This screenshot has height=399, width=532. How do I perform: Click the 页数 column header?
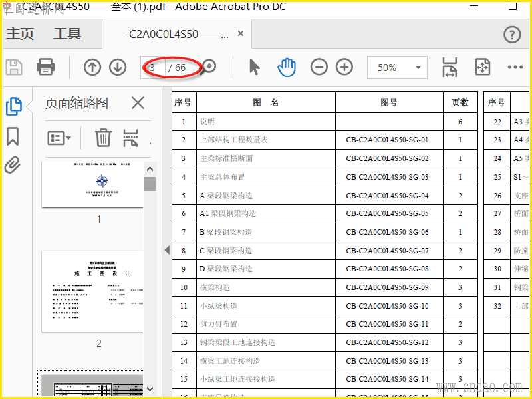[460, 102]
